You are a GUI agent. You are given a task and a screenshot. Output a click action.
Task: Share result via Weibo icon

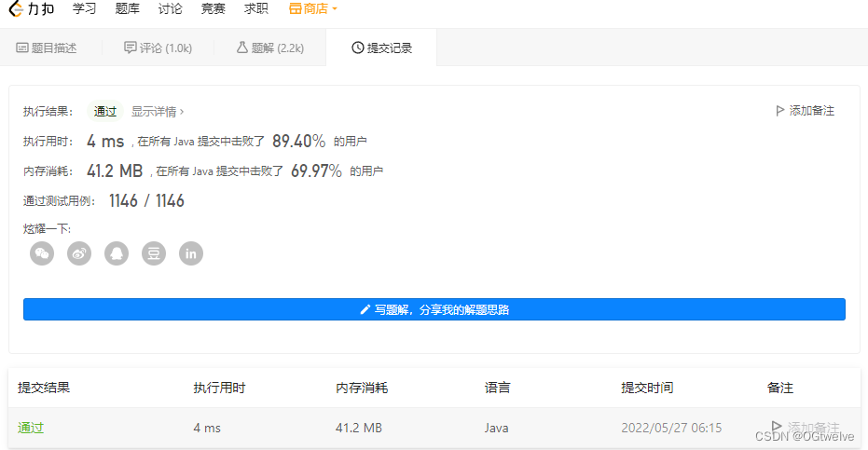[79, 253]
